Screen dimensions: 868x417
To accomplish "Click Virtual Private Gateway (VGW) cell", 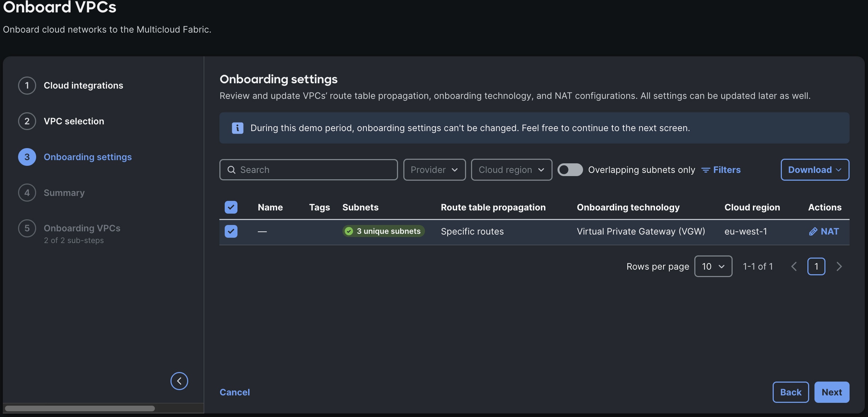I will coord(641,231).
